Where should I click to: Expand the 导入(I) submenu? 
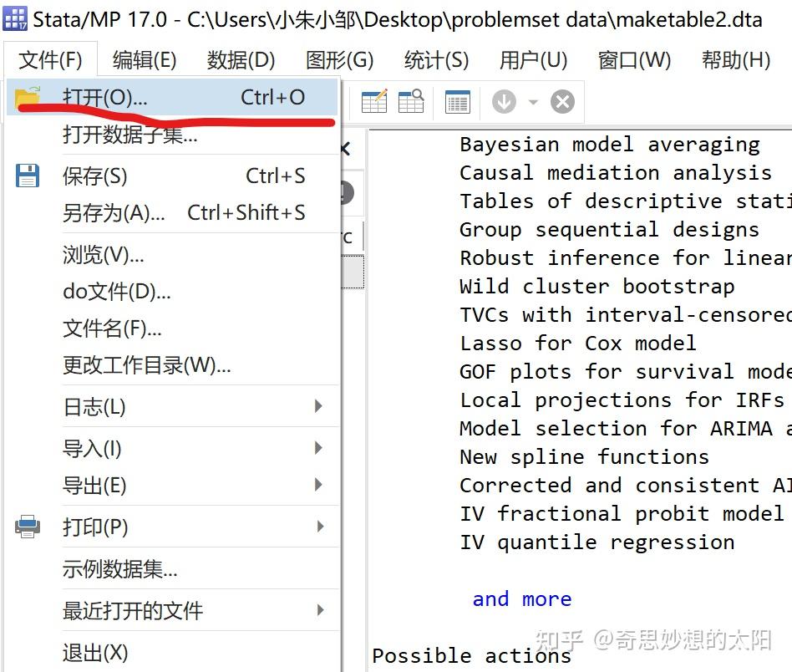pos(318,448)
